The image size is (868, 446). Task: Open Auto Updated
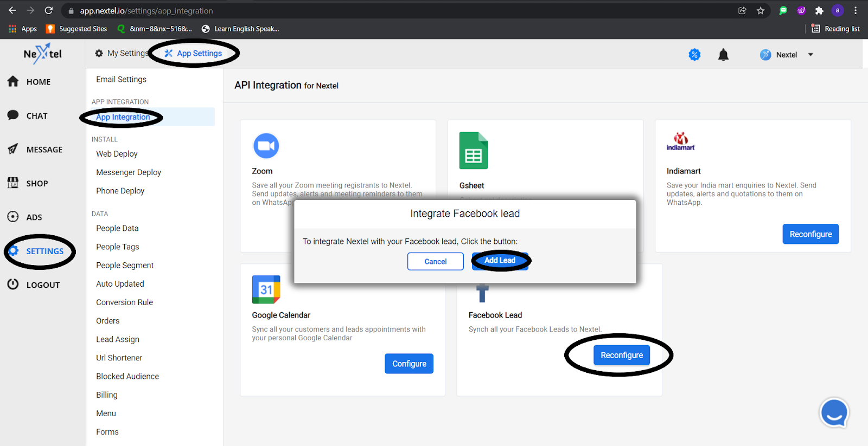point(120,283)
